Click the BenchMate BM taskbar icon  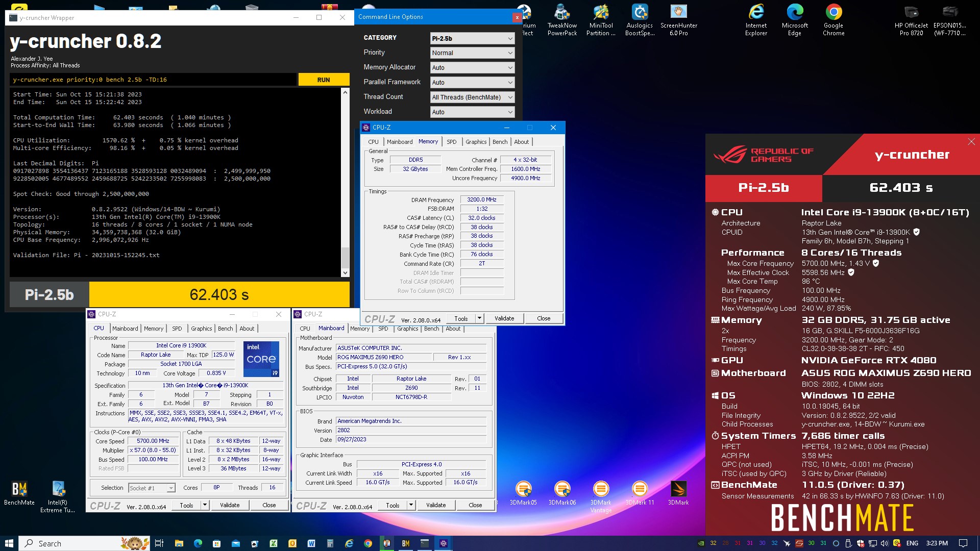(x=406, y=543)
